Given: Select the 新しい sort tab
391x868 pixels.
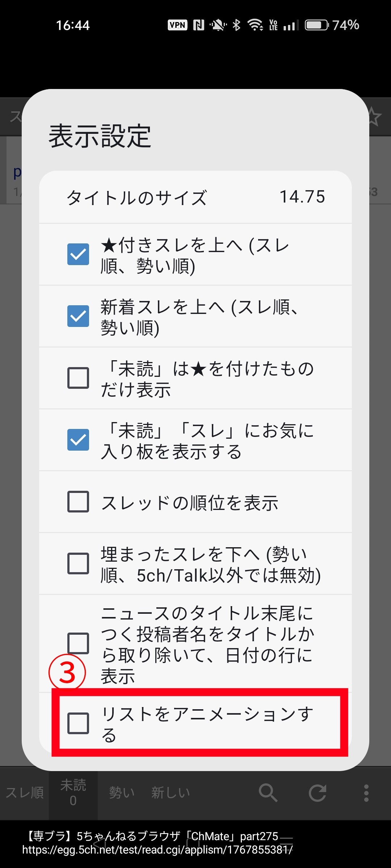Looking at the screenshot, I should [171, 793].
